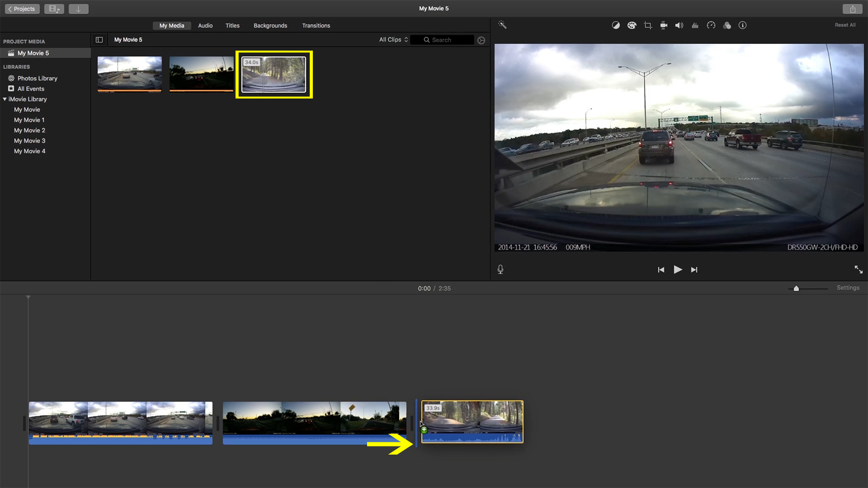Viewport: 868px width, 488px height.
Task: Open the speed speedometer icon
Action: pos(711,25)
